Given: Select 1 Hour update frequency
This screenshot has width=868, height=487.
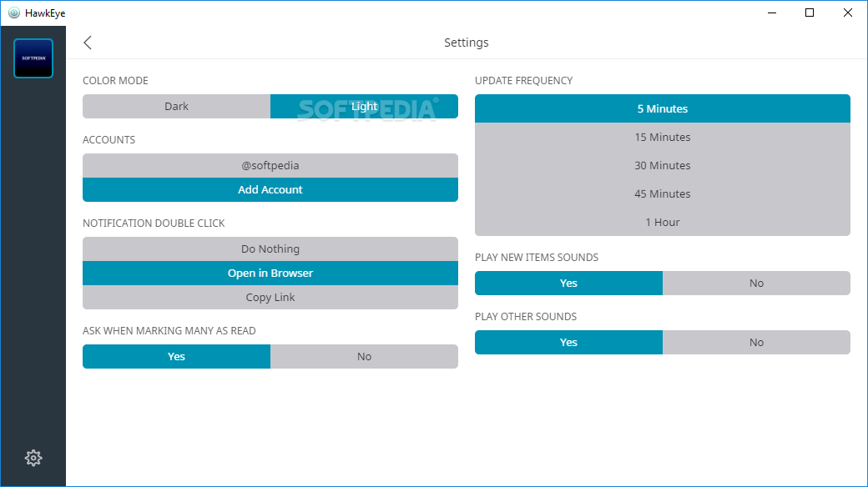Looking at the screenshot, I should point(663,222).
